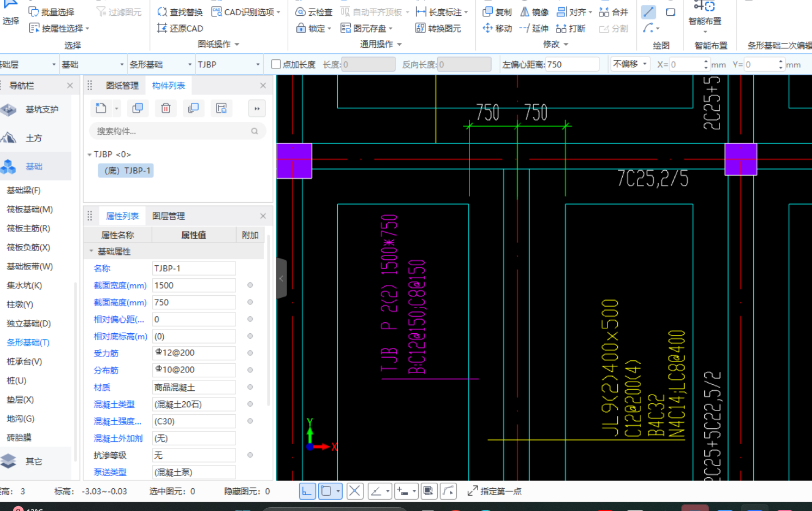Click the 合并 merge tool

click(x=613, y=12)
